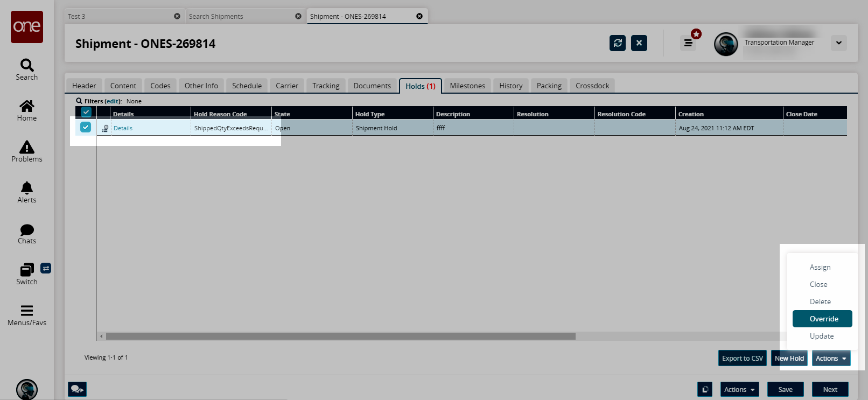Open the Other Info tab
This screenshot has height=400, width=868.
pyautogui.click(x=201, y=86)
